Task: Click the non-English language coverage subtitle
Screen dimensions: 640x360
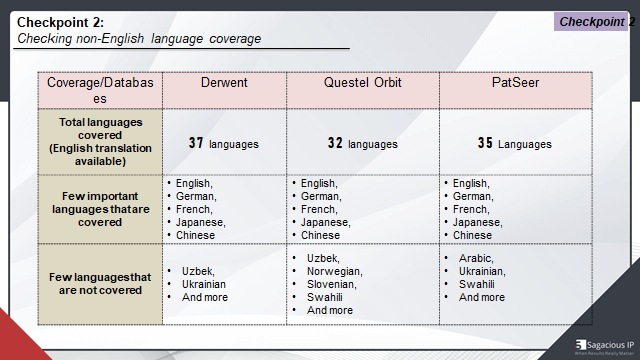Action: click(x=139, y=38)
